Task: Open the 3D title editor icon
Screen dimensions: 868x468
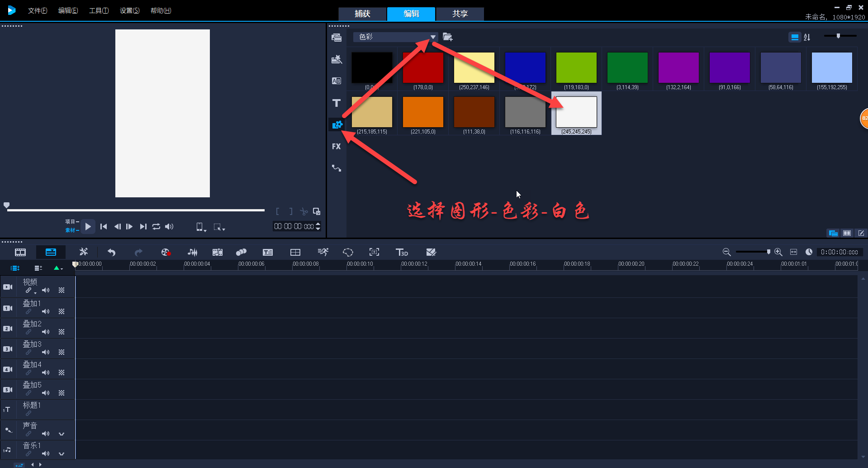Action: point(402,252)
